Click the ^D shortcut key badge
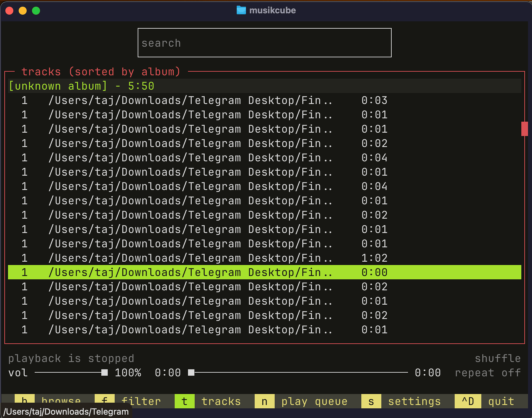Image resolution: width=532 pixels, height=418 pixels. coord(468,401)
